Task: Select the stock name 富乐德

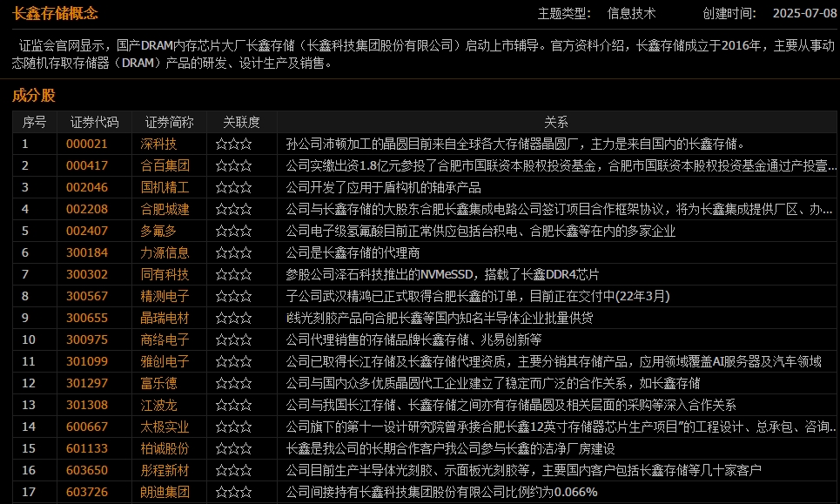Action: (158, 383)
